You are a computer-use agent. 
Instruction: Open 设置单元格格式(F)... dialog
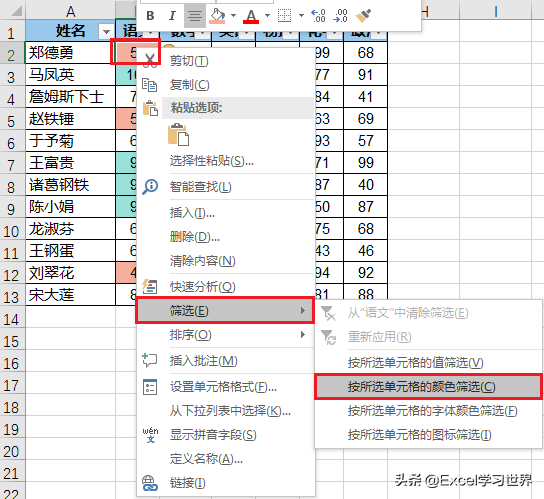(x=223, y=387)
